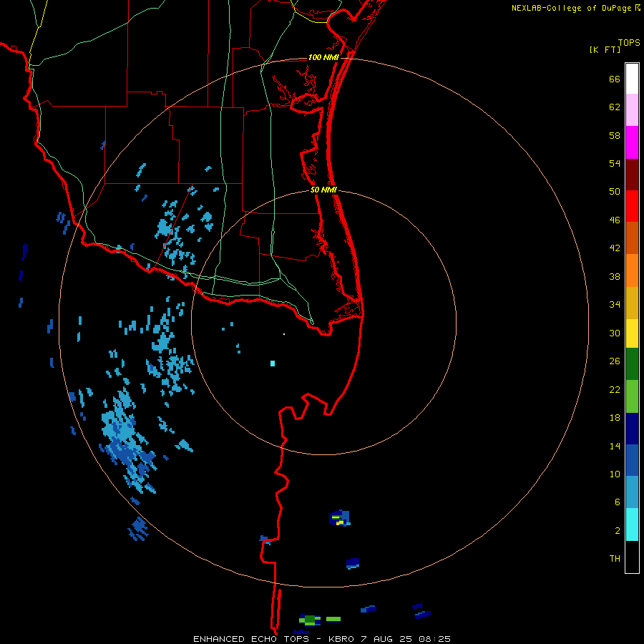
Task: Click the 50 legend value
Action: (x=615, y=191)
